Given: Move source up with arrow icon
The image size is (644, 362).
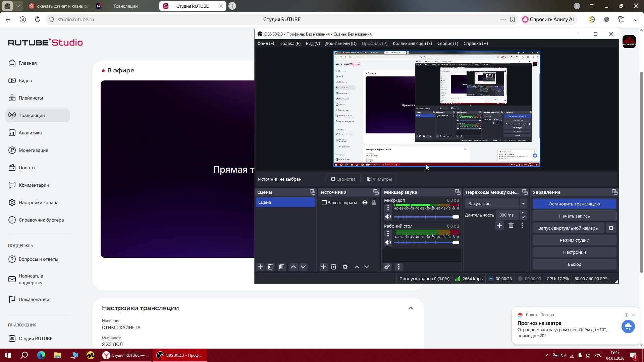Looking at the screenshot, I should pyautogui.click(x=357, y=267).
